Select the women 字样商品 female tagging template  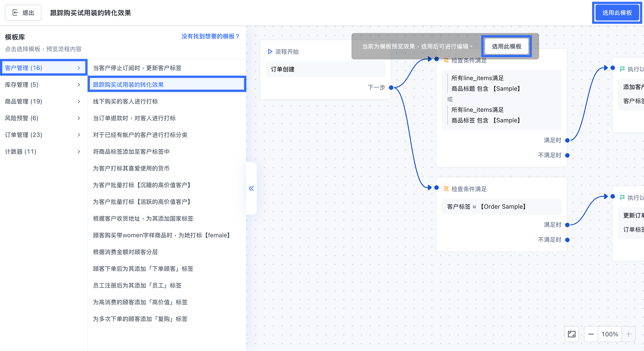[167, 235]
